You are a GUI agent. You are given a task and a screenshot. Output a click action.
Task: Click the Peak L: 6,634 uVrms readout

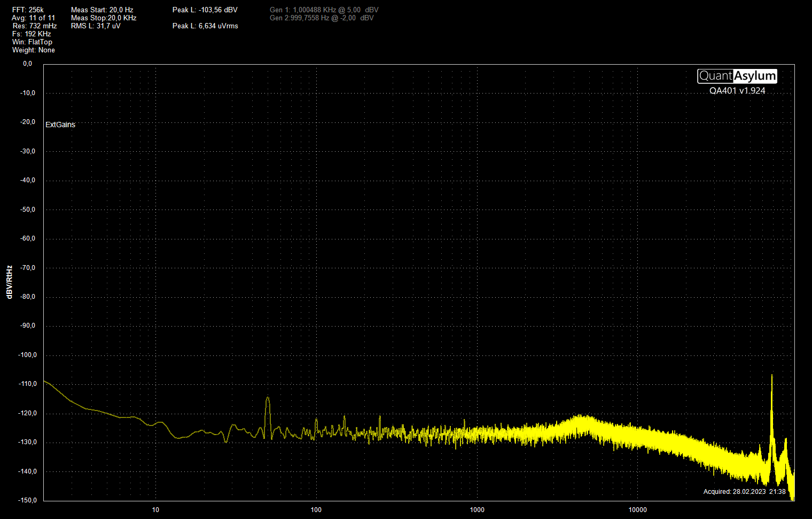coord(205,26)
